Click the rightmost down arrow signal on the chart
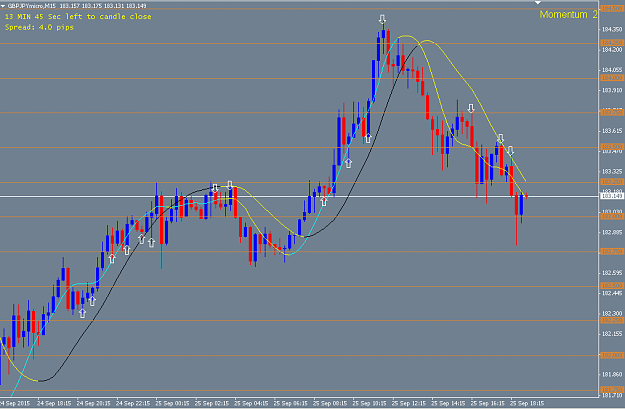 [510, 151]
